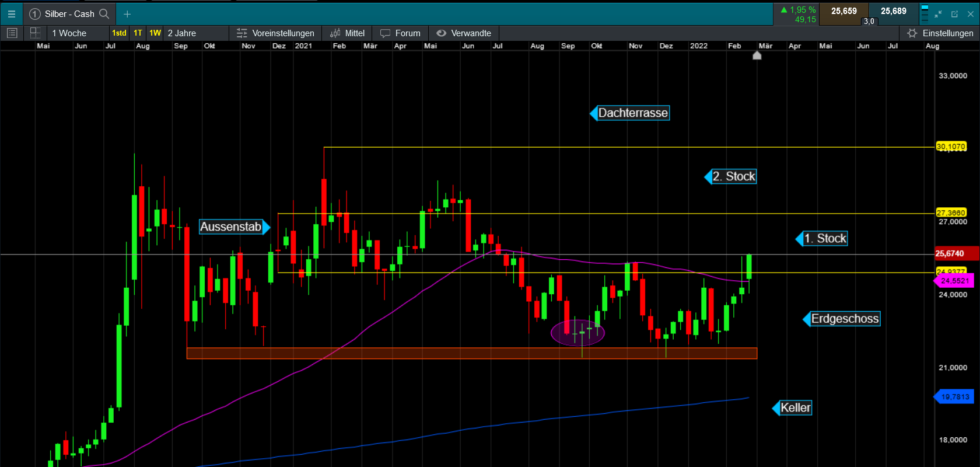
Task: Click the search icon next to Silber - Cash
Action: pyautogui.click(x=104, y=13)
